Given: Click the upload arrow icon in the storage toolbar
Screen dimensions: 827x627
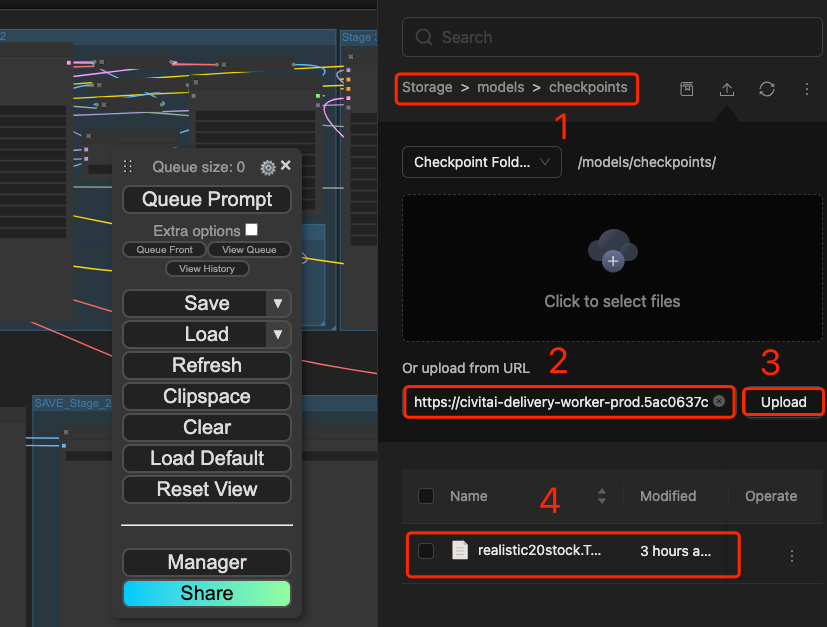Looking at the screenshot, I should (727, 89).
